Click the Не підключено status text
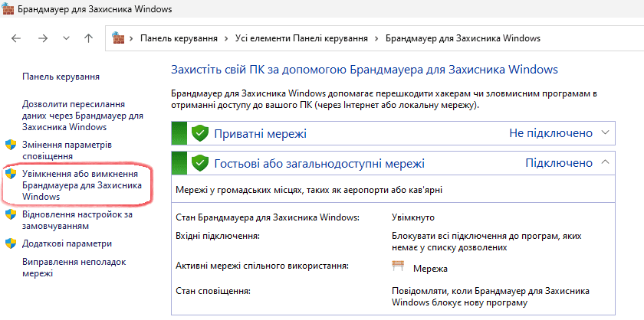 tap(550, 133)
